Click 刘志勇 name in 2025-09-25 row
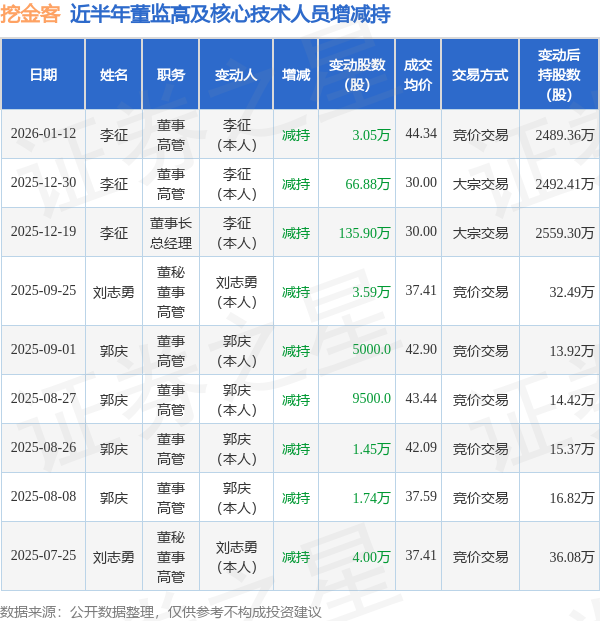 [x=114, y=292]
